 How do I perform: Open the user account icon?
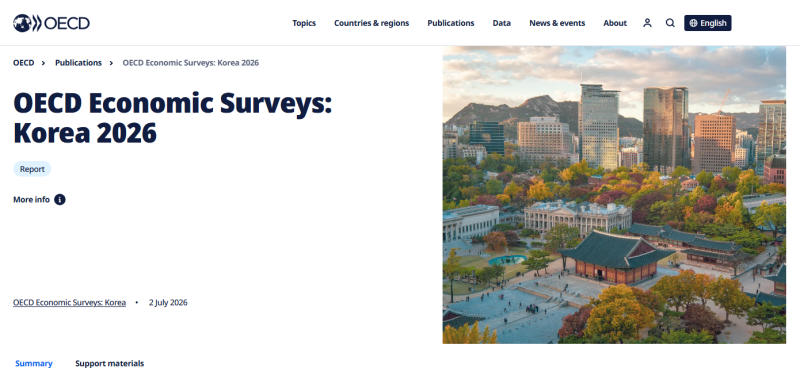647,23
